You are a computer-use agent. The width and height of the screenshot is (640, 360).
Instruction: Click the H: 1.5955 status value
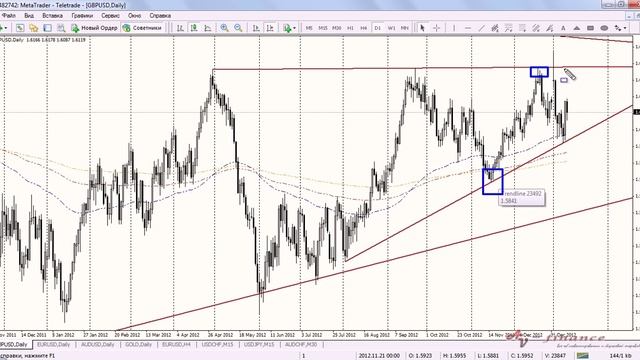tap(454, 356)
